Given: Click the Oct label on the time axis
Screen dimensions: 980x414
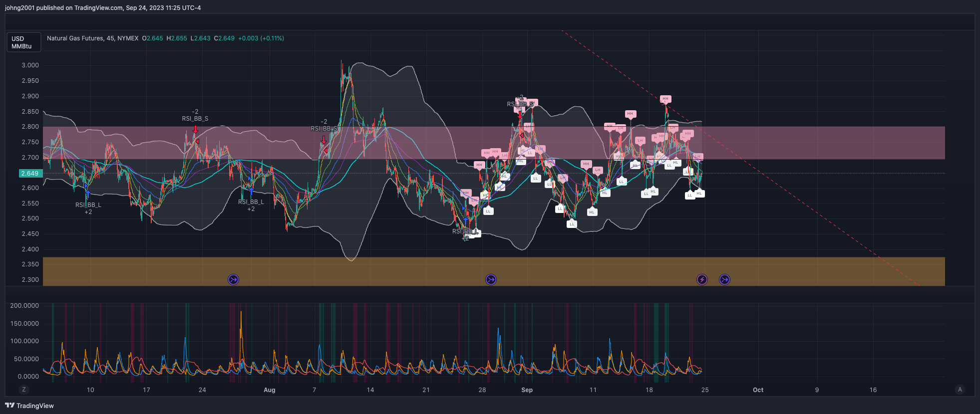Looking at the screenshot, I should click(758, 390).
